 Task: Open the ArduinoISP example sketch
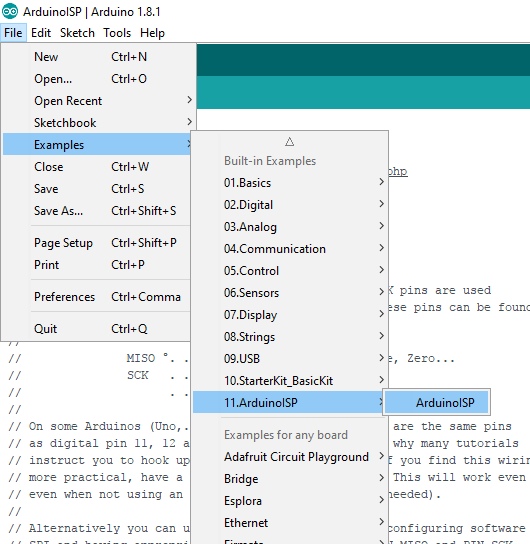coord(436,402)
